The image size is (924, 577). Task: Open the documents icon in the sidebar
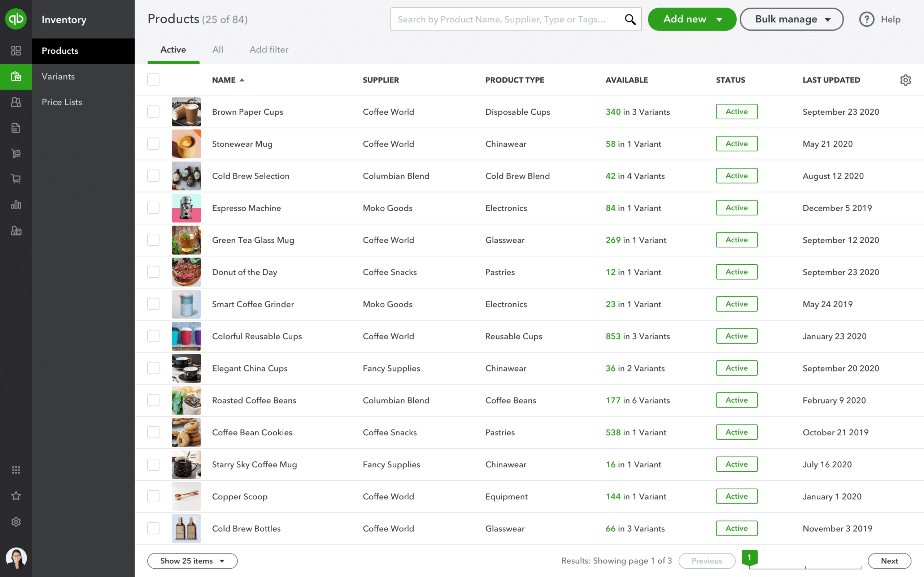click(x=16, y=128)
